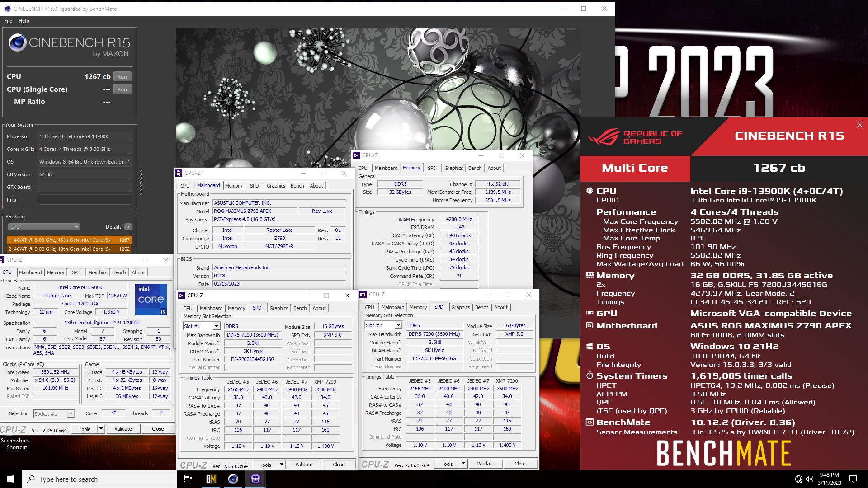Click the network globe tray icon
The image size is (868, 488).
[799, 479]
